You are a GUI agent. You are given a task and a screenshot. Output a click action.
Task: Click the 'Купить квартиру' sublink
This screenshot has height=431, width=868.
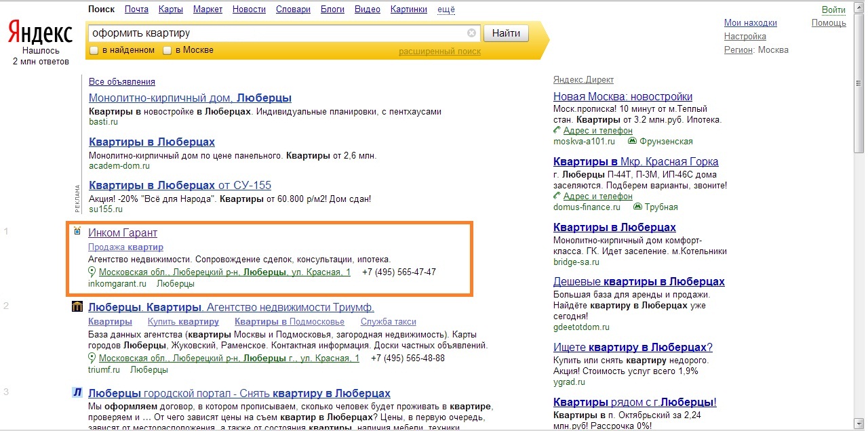(183, 322)
